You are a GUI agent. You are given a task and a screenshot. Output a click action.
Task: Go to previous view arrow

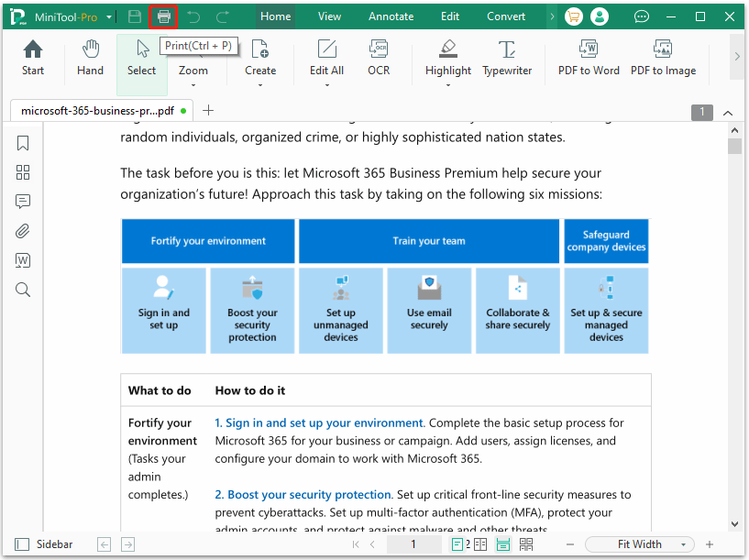point(105,544)
